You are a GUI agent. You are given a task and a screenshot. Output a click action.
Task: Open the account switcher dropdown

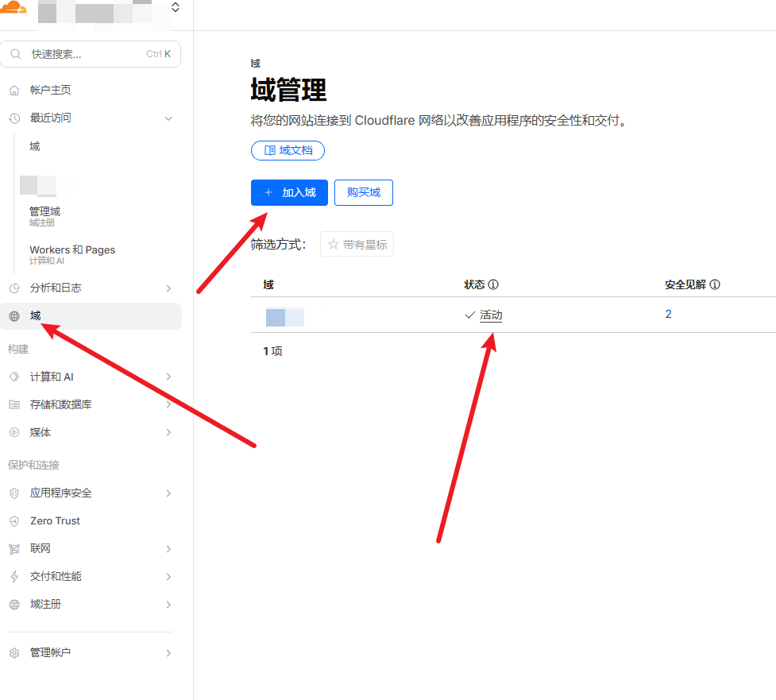tap(175, 8)
